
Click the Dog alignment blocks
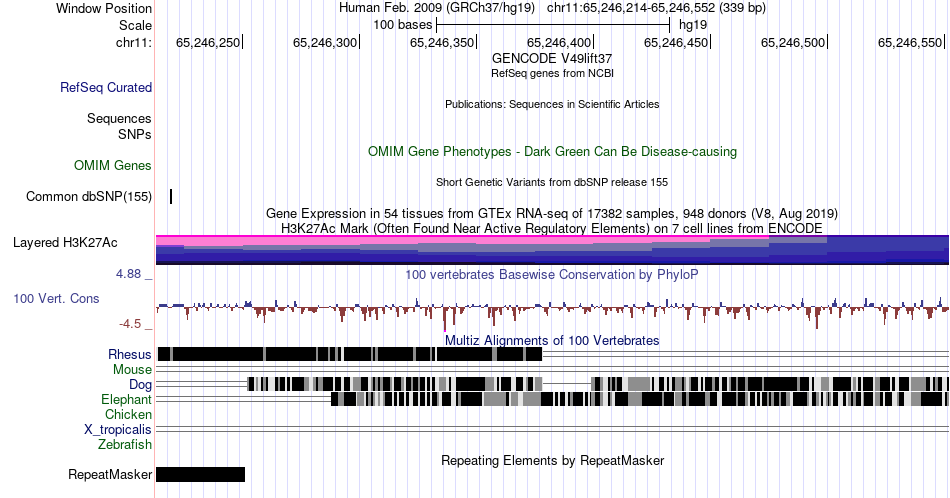[x=597, y=383]
